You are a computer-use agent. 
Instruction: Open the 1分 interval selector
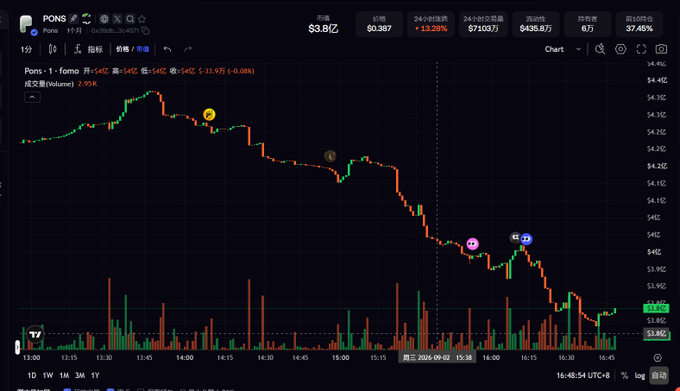(26, 49)
